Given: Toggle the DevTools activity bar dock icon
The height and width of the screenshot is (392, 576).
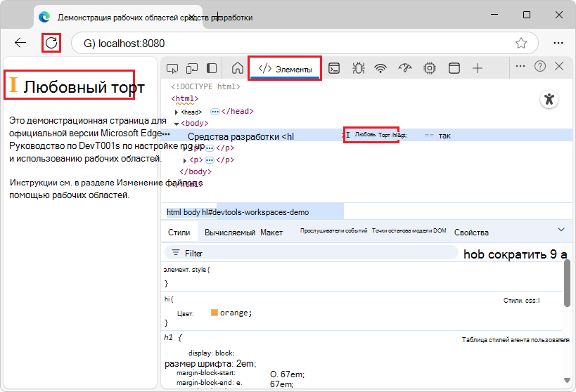Looking at the screenshot, I should click(212, 68).
